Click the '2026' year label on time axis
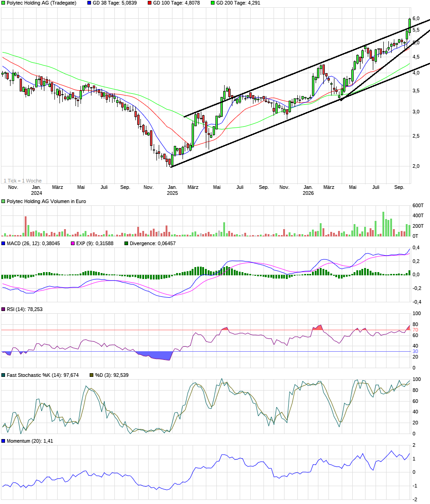 pos(308,193)
